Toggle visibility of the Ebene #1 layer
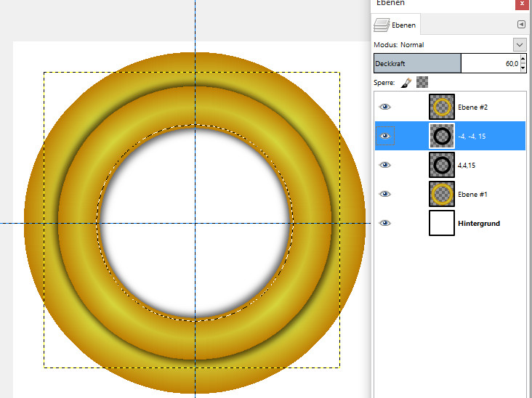This screenshot has height=398, width=532. coord(385,194)
